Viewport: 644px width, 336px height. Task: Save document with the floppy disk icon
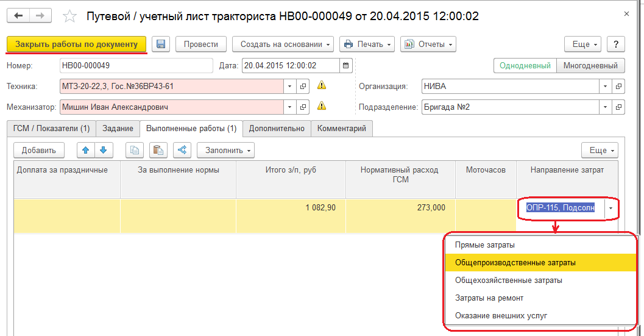point(161,44)
